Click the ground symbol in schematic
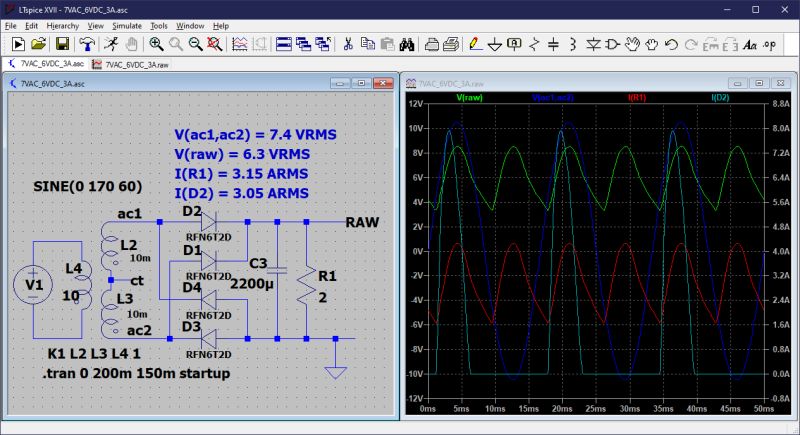The image size is (800, 435). tap(336, 371)
